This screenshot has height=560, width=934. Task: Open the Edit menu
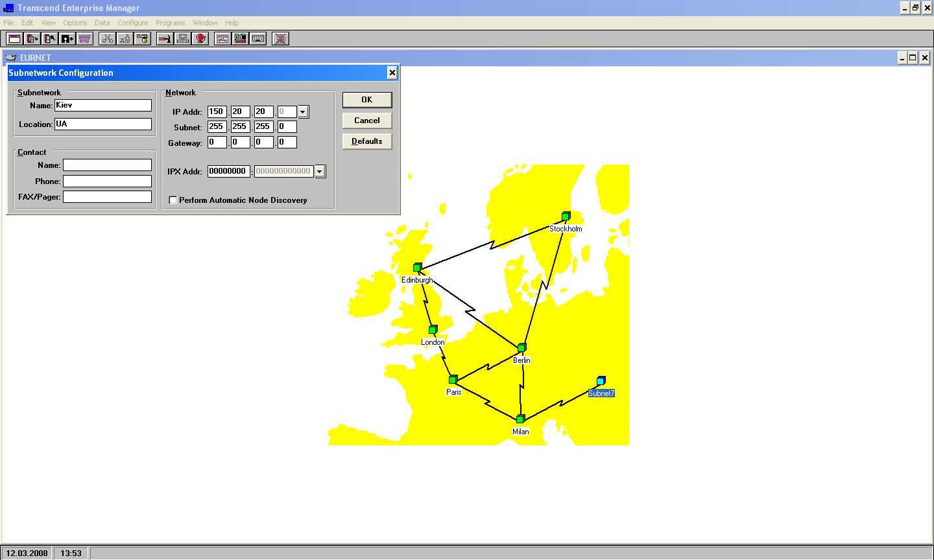pyautogui.click(x=27, y=23)
